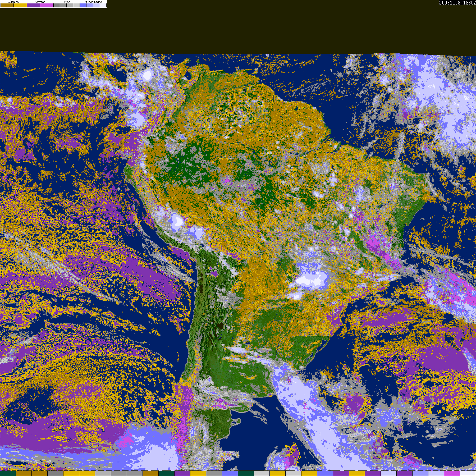Screen dimensions: 476x476
Task: Click the white end cell of bottom color strip
Action: click(468, 473)
